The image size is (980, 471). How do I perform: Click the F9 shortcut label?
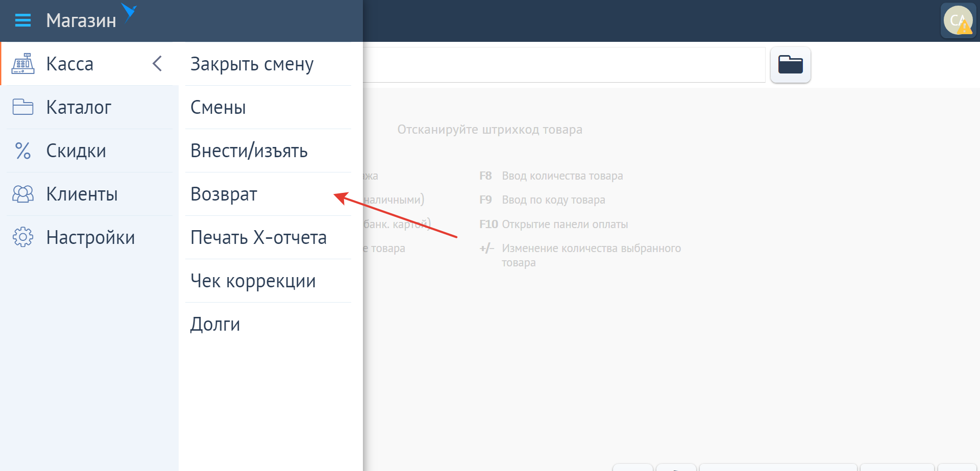point(485,200)
